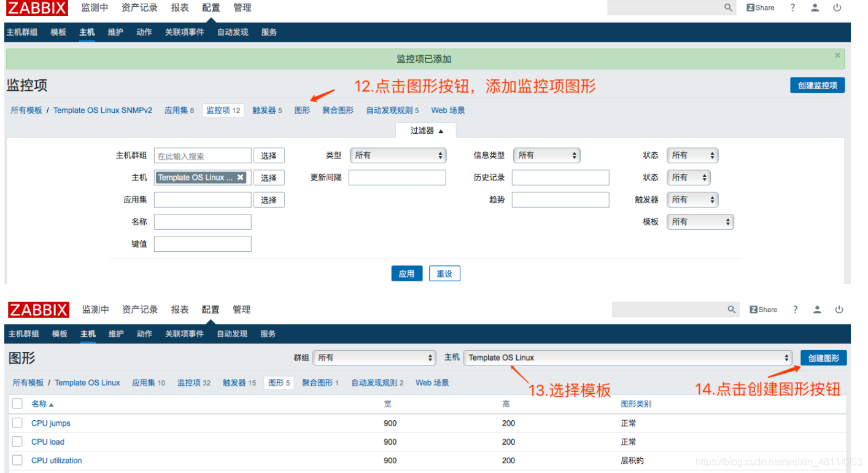
Task: Focus 趋势 input field
Action: (560, 200)
